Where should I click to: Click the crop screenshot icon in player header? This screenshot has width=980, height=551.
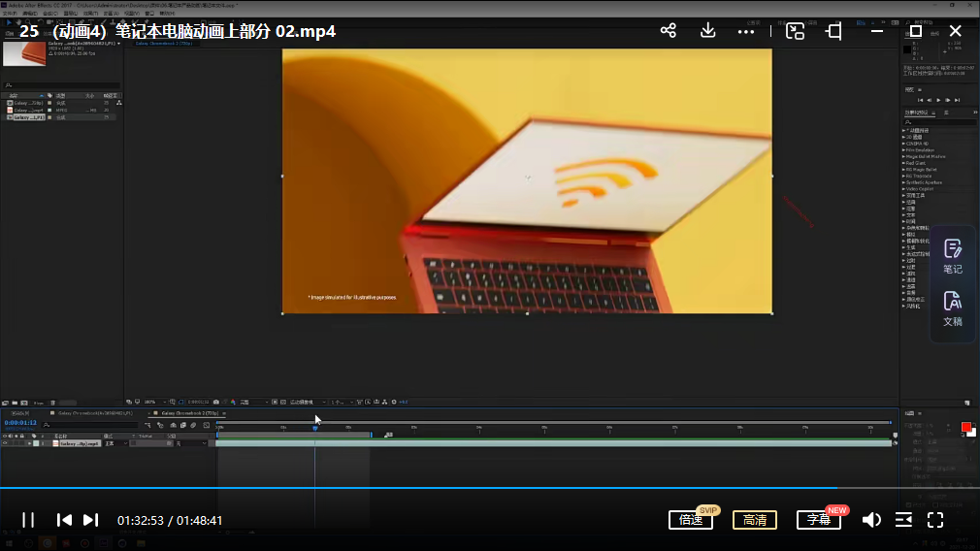pos(833,31)
